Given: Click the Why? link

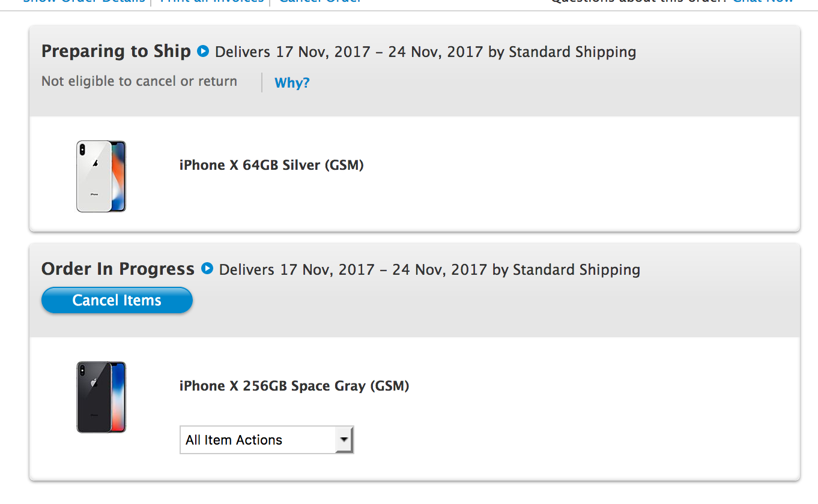Looking at the screenshot, I should (292, 83).
